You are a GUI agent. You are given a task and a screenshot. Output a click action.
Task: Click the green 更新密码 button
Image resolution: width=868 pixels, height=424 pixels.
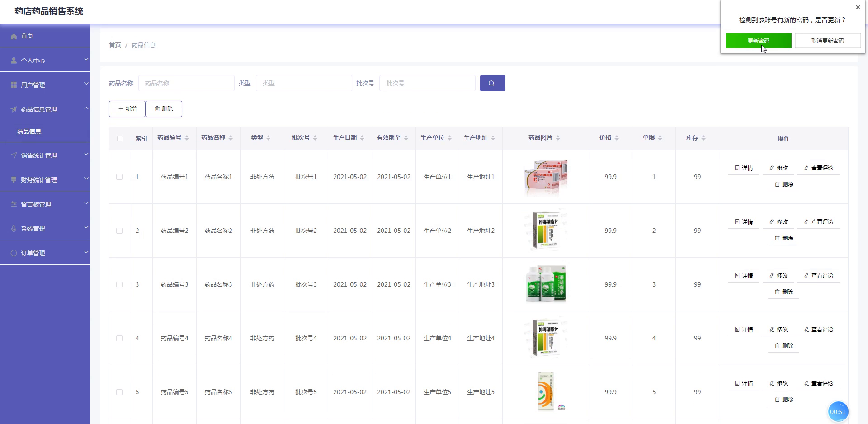(759, 41)
